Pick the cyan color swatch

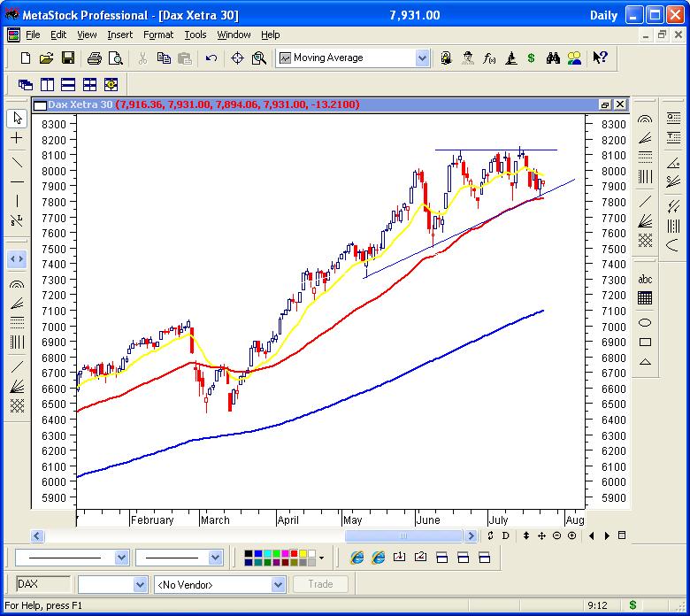tap(266, 553)
